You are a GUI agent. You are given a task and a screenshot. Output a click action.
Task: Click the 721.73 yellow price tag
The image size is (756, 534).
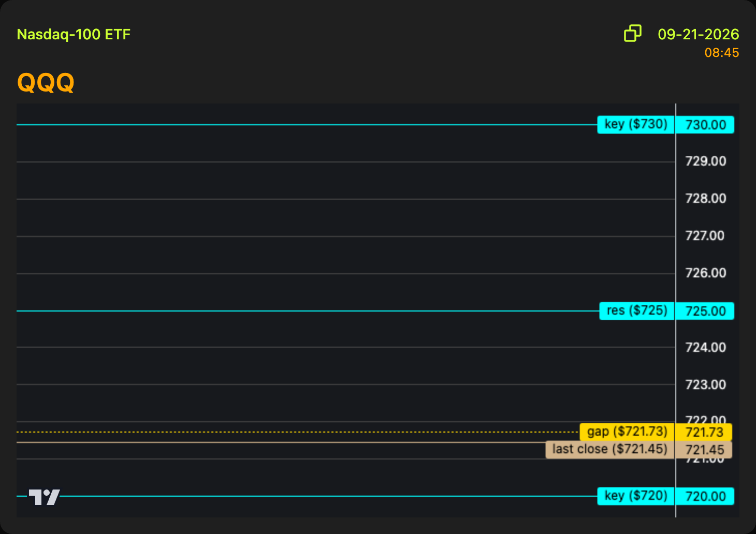704,432
